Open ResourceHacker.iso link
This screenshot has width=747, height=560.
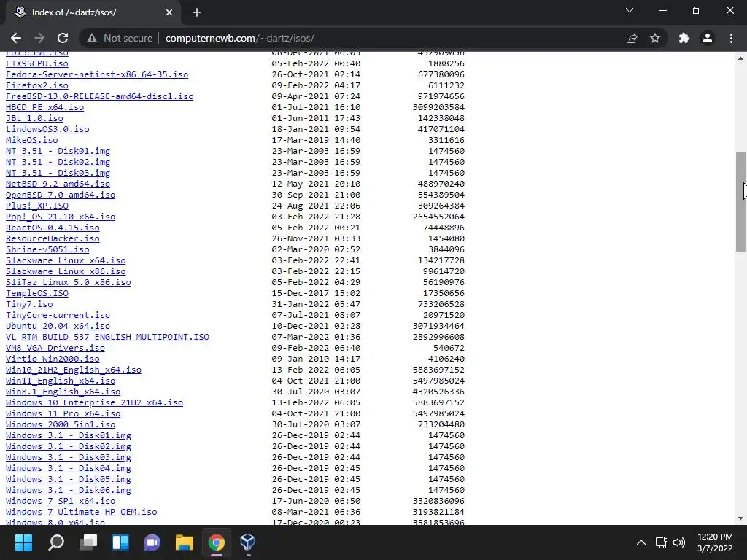click(53, 238)
